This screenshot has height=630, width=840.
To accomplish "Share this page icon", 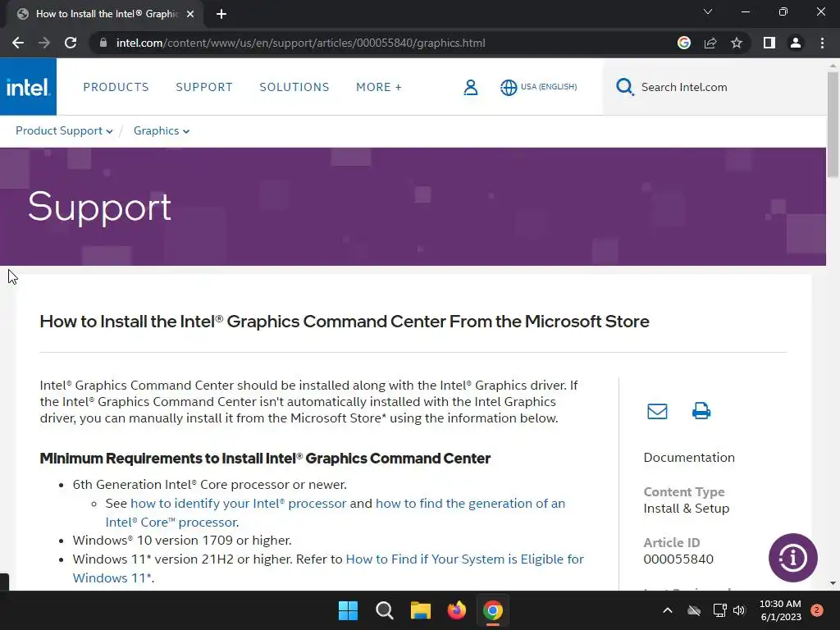I will (710, 43).
